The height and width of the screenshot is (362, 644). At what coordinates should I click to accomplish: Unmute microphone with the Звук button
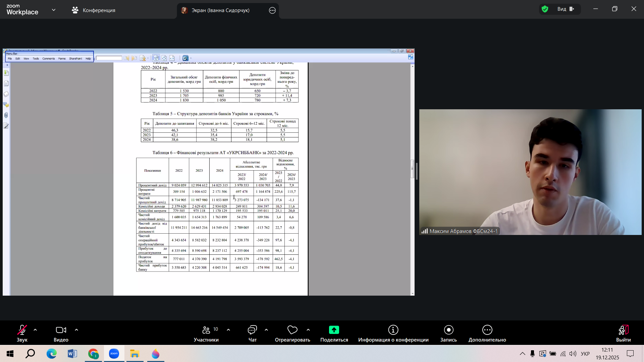[x=22, y=333]
